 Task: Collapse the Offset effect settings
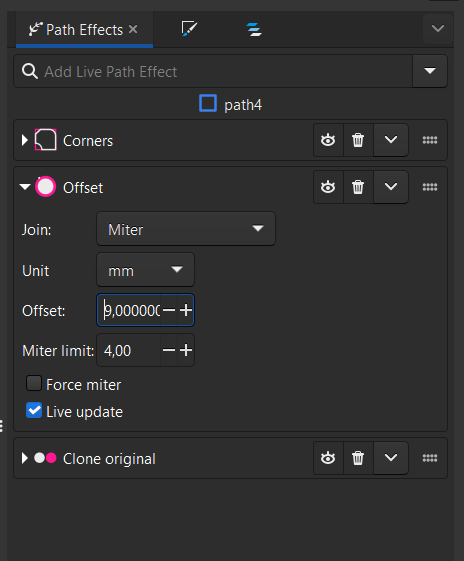coord(25,187)
